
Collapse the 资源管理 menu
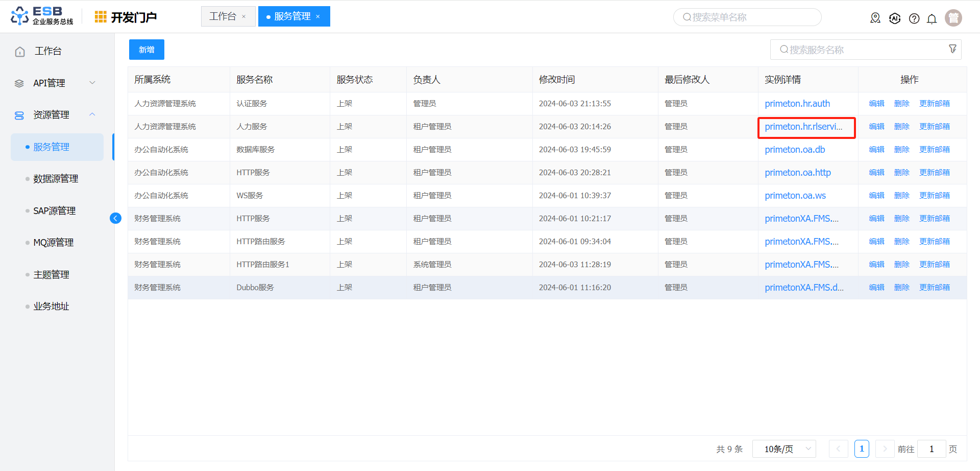(x=92, y=114)
